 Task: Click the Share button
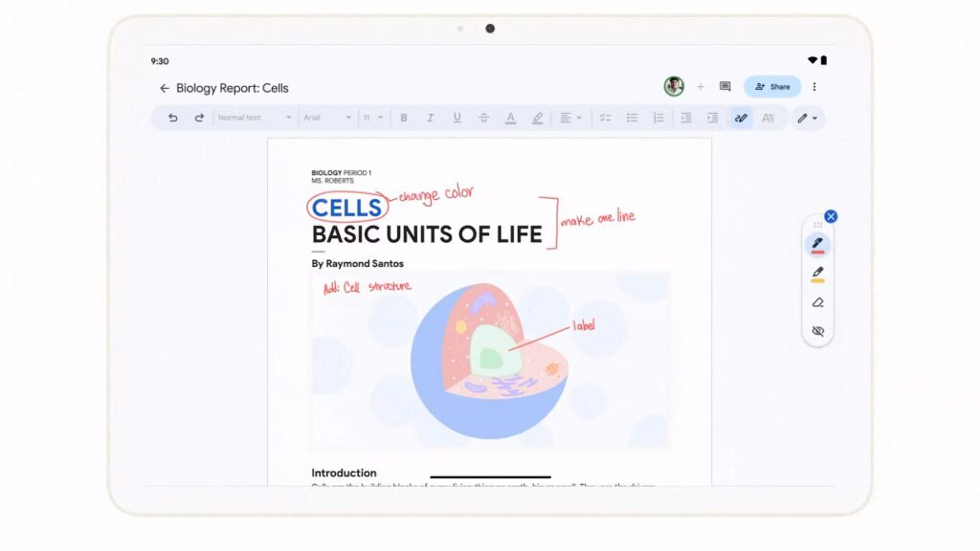tap(772, 87)
